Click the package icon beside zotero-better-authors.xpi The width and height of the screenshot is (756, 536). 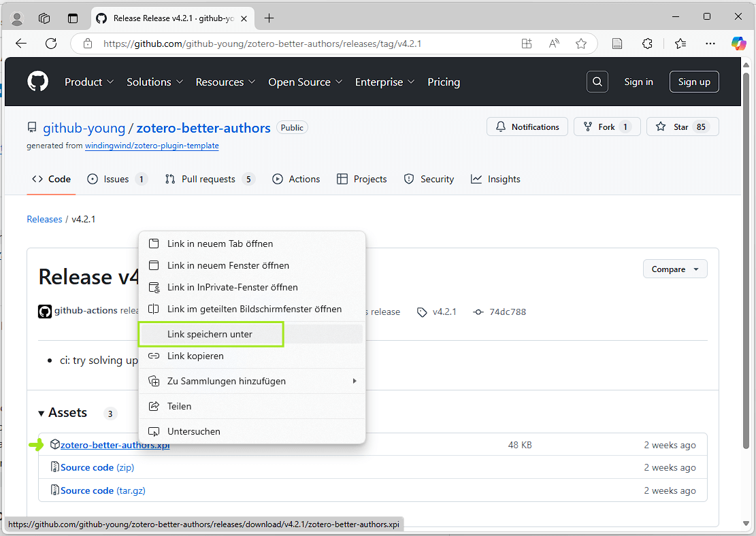tap(54, 443)
